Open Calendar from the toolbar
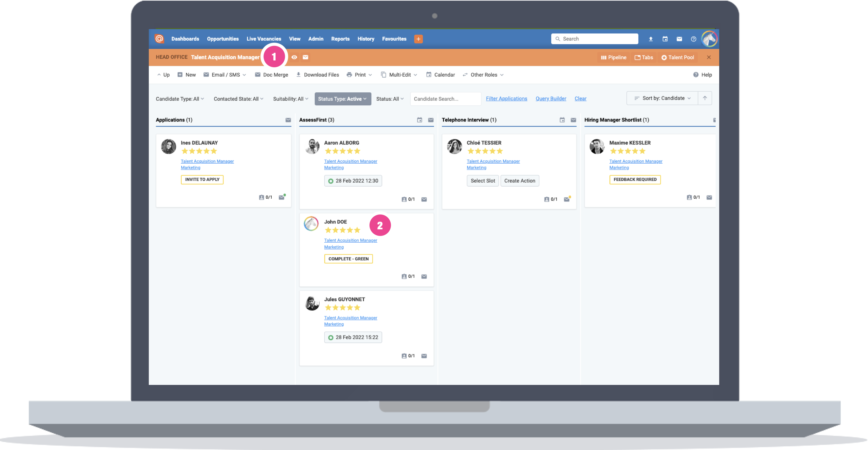868x450 pixels. click(x=441, y=75)
